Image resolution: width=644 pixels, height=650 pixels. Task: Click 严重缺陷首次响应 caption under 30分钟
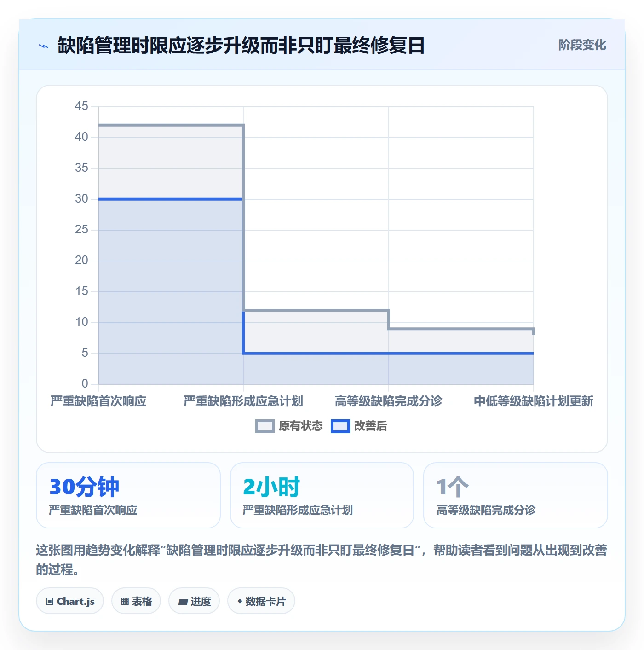pos(93,510)
